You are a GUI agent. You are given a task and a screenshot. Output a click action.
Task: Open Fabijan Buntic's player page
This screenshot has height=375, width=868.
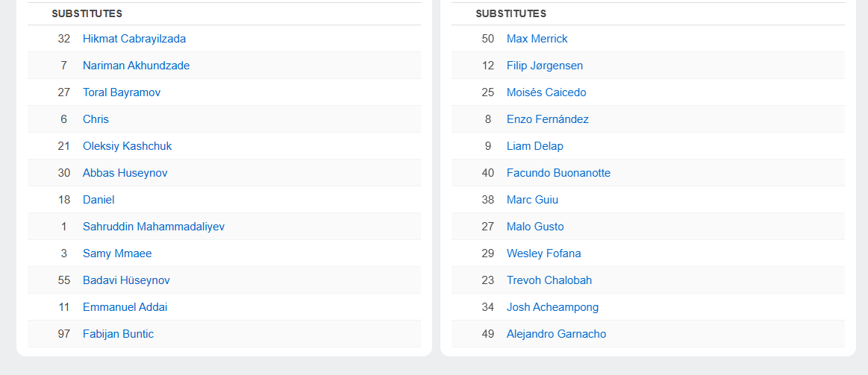(118, 334)
